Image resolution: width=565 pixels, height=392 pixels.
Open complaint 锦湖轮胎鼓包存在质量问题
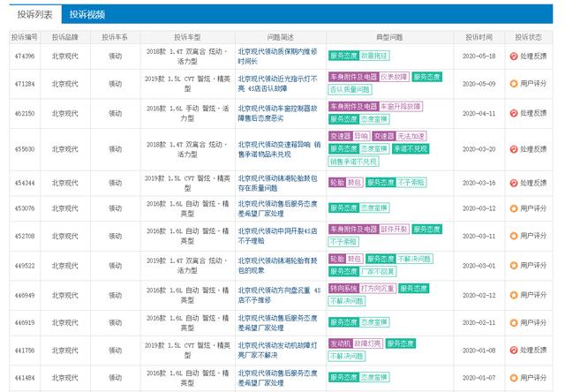pyautogui.click(x=277, y=183)
